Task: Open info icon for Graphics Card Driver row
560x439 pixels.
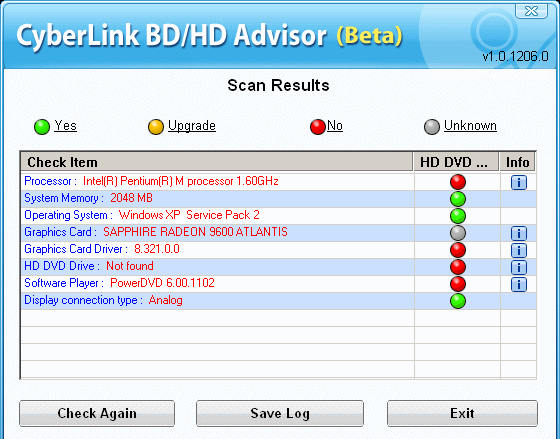Action: click(x=519, y=250)
